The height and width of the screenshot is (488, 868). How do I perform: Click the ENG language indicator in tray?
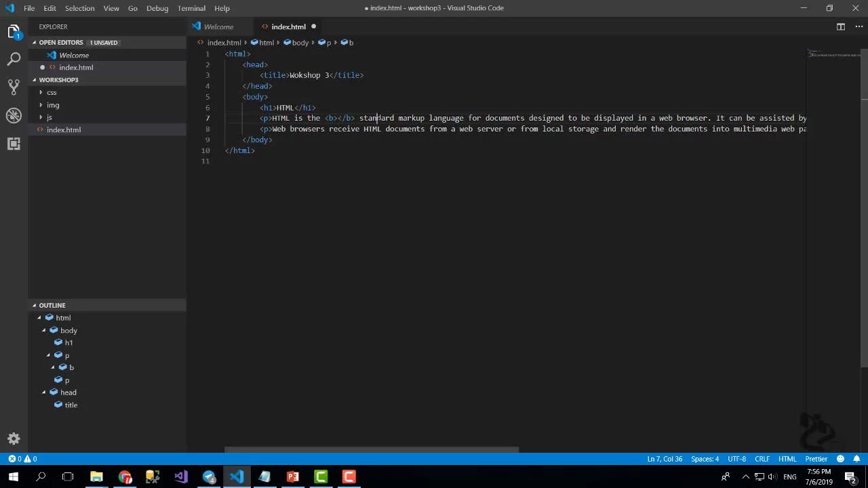790,476
